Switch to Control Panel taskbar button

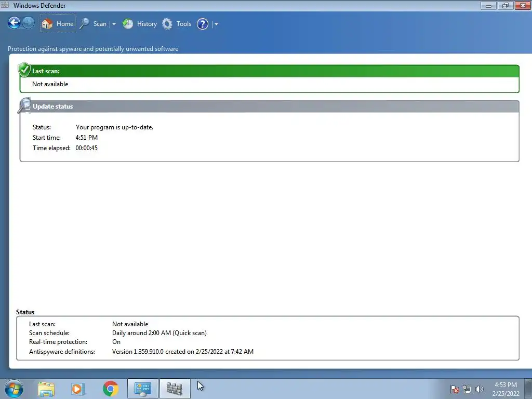[x=143, y=389]
